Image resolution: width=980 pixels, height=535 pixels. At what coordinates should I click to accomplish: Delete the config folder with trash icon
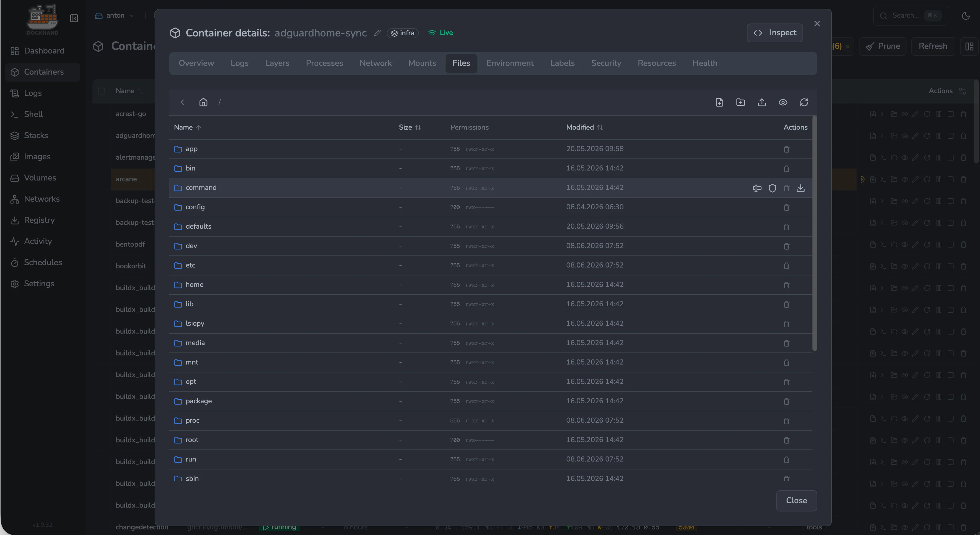(786, 207)
